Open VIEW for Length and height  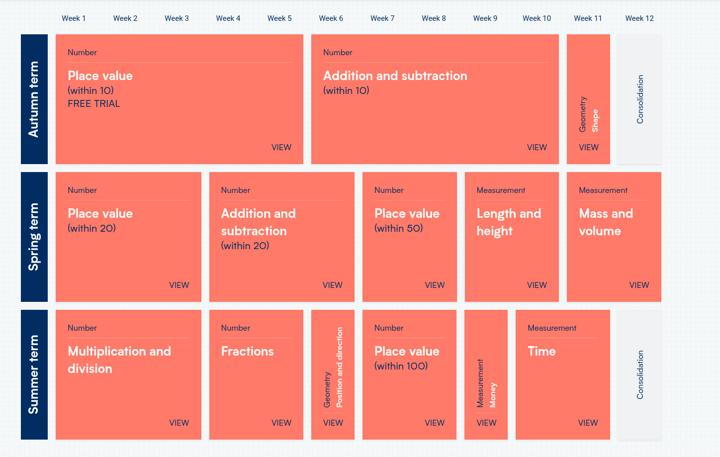(537, 285)
